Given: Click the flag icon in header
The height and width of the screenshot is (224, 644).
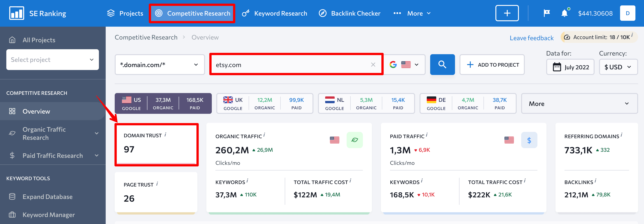Looking at the screenshot, I should click(547, 13).
